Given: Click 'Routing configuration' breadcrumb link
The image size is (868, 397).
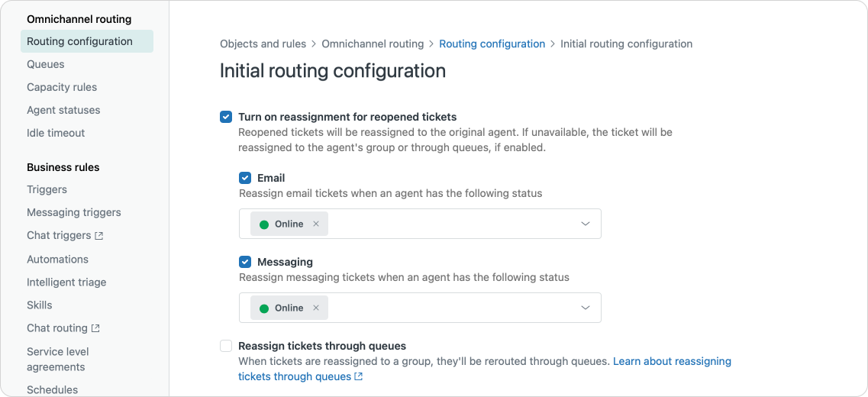Looking at the screenshot, I should pos(492,44).
